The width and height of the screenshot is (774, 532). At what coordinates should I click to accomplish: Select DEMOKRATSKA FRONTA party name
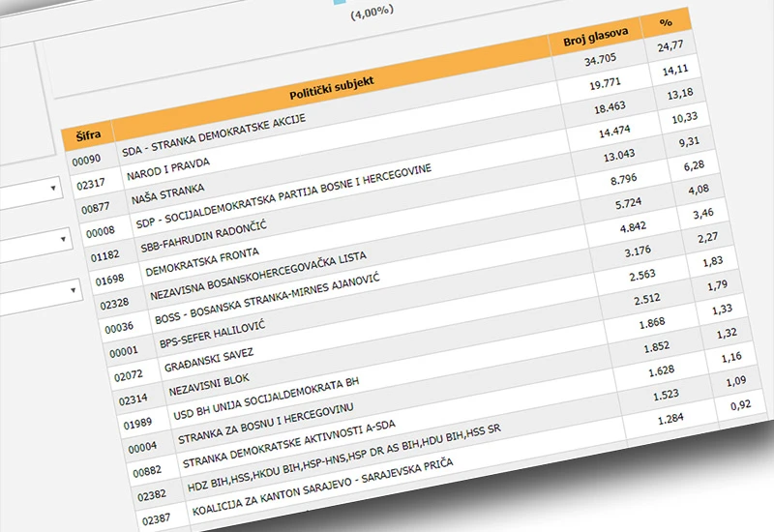[202, 261]
